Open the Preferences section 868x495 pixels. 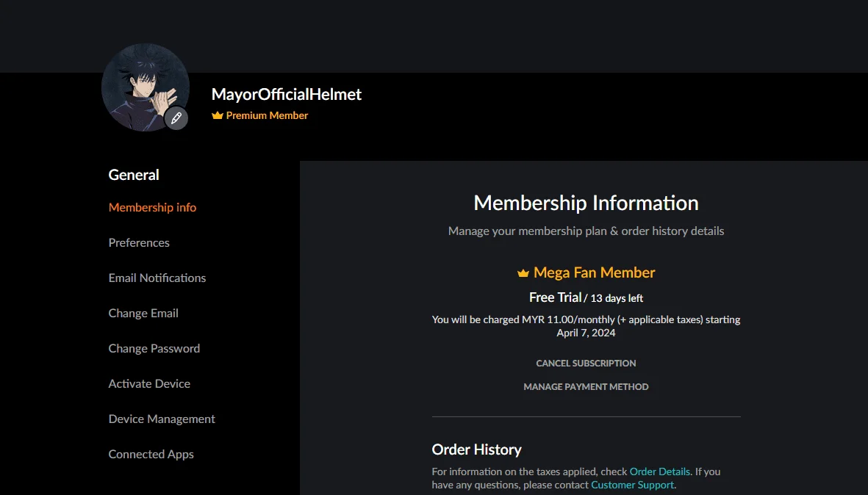139,243
